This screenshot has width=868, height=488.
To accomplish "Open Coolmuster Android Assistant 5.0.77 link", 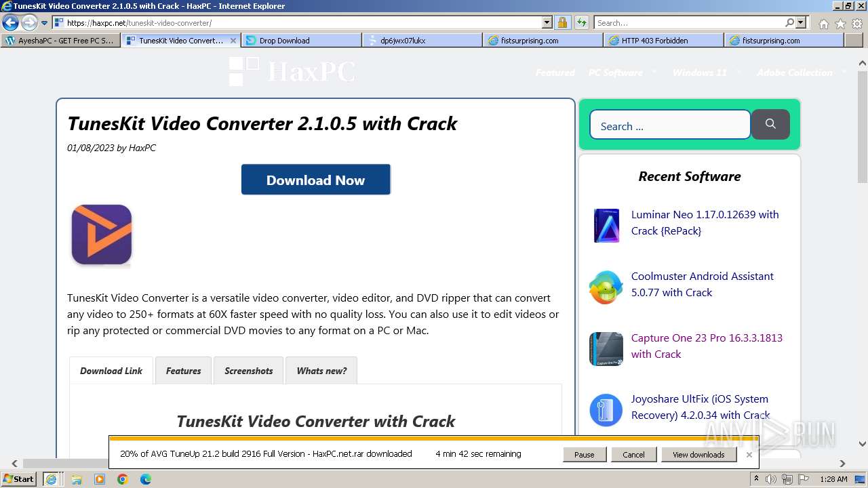I will coord(703,284).
